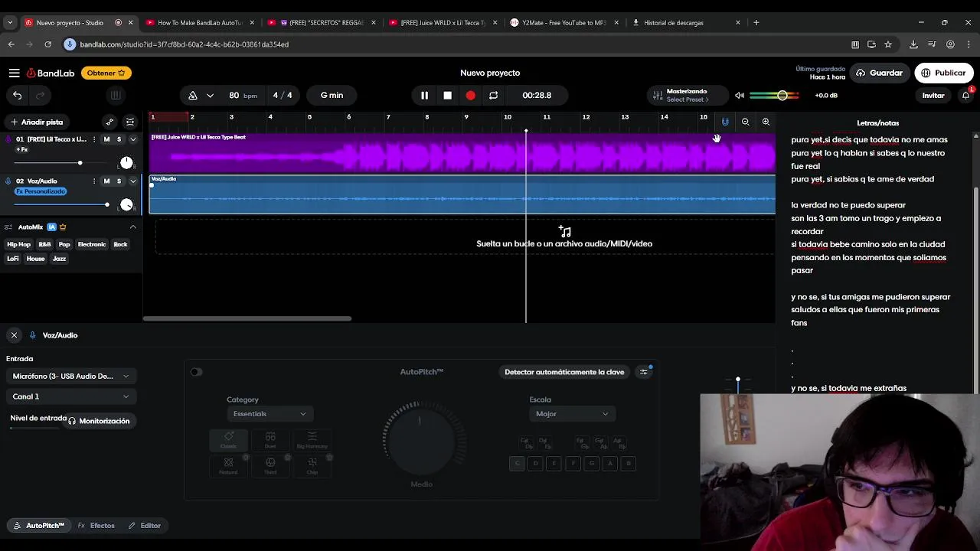Open Fx Personalizado on Voz/Audio track

(x=41, y=191)
